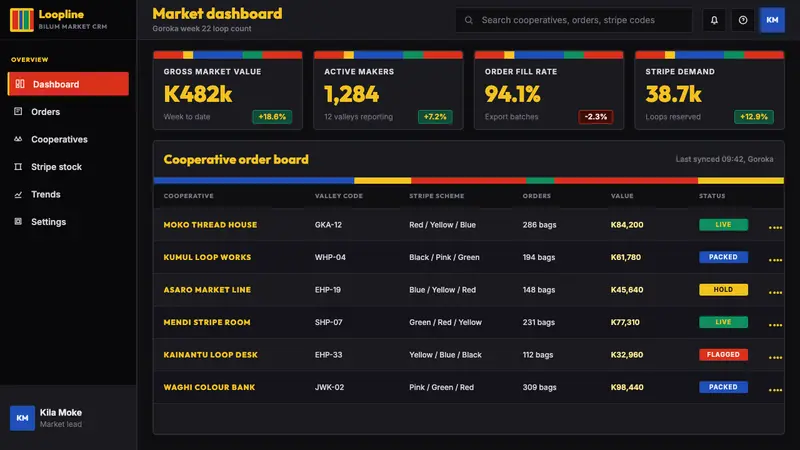Click HOLD status badge for Asaro Market Line
The image size is (800, 450).
pos(723,289)
